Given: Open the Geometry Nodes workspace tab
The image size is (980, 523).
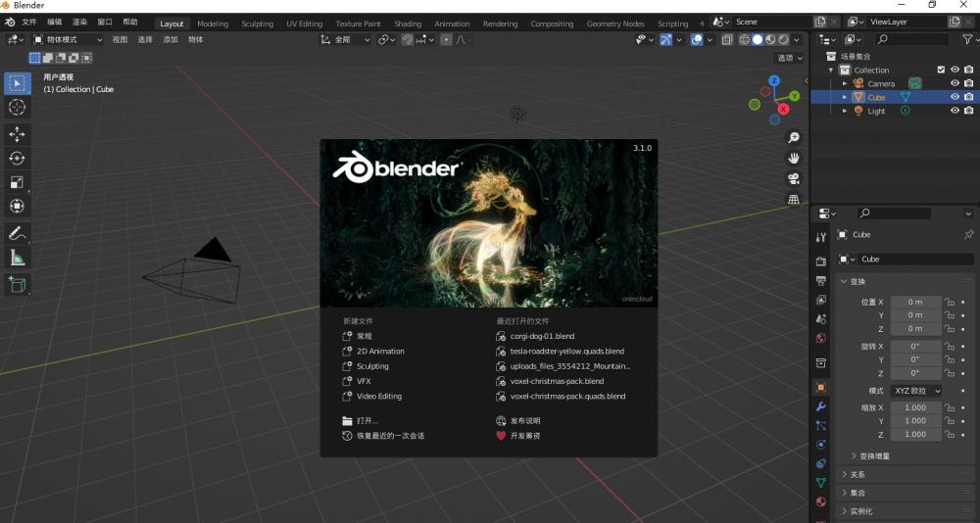Looking at the screenshot, I should [615, 24].
